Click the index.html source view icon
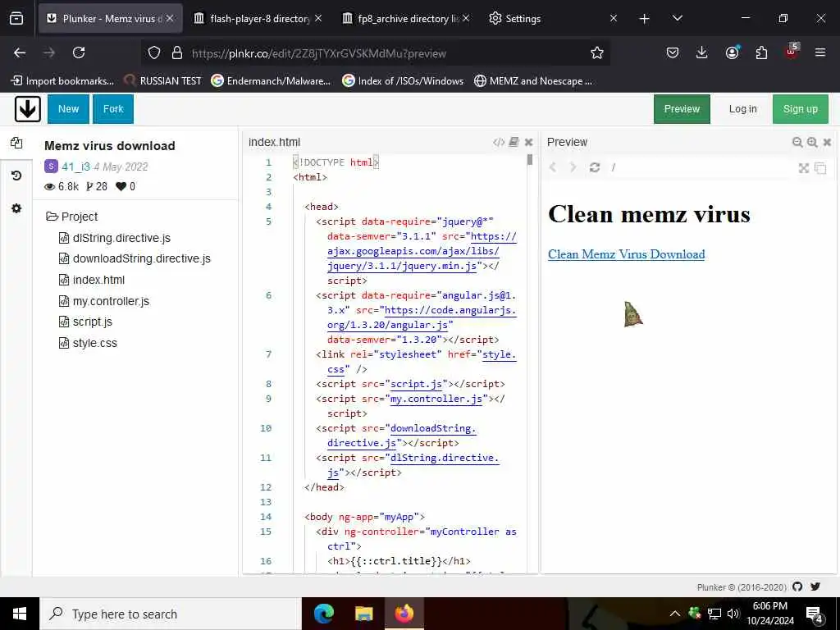The image size is (840, 630). click(499, 142)
